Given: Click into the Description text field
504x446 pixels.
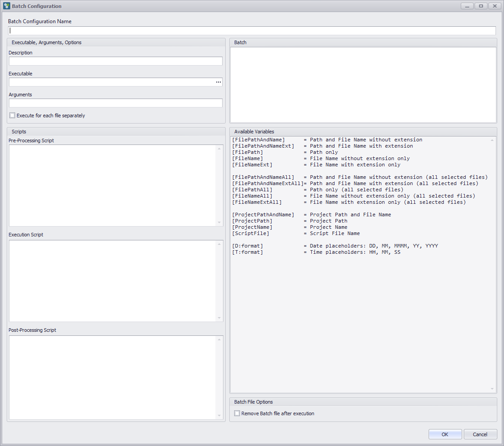Looking at the screenshot, I should (116, 61).
